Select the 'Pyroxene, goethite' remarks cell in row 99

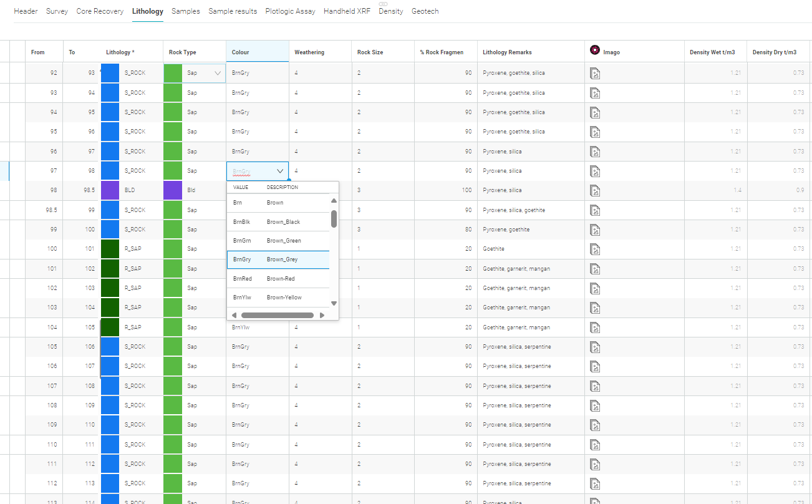coord(531,230)
